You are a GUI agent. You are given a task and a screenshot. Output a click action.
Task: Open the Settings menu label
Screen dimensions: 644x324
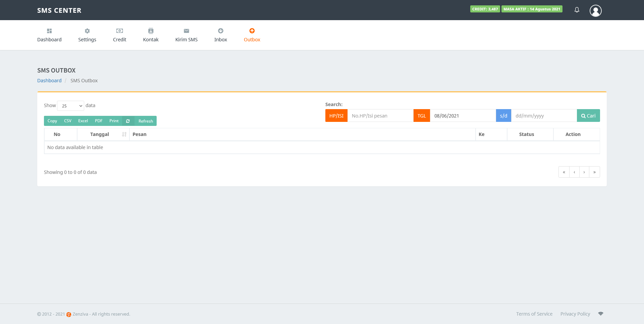pyautogui.click(x=87, y=40)
